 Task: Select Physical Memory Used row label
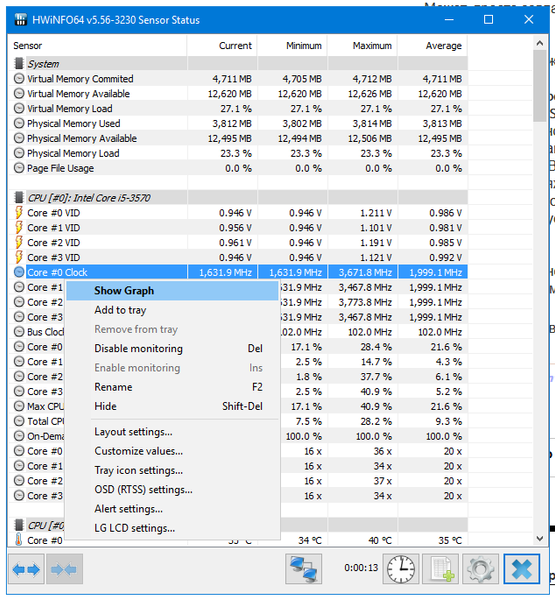(x=73, y=124)
